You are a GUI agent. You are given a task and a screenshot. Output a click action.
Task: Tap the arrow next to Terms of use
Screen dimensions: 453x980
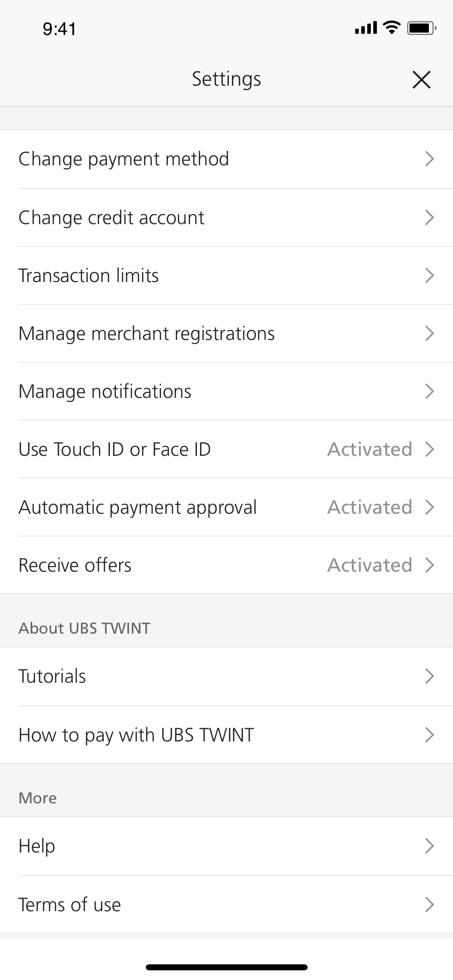click(x=429, y=904)
